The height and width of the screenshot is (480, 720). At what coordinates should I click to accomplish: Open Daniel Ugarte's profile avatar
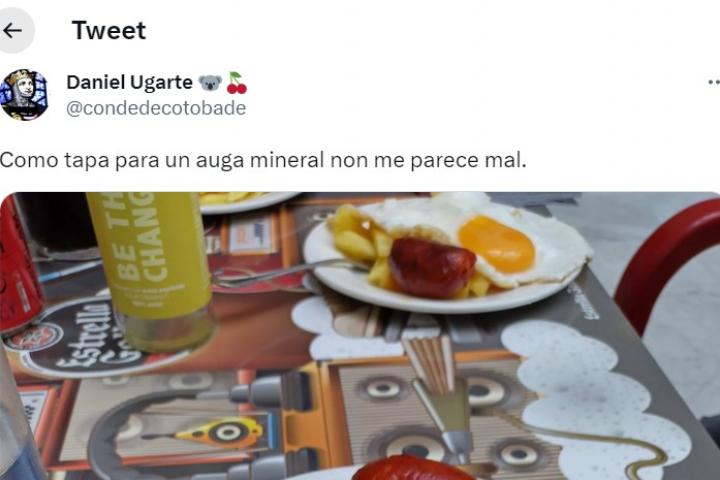(24, 95)
